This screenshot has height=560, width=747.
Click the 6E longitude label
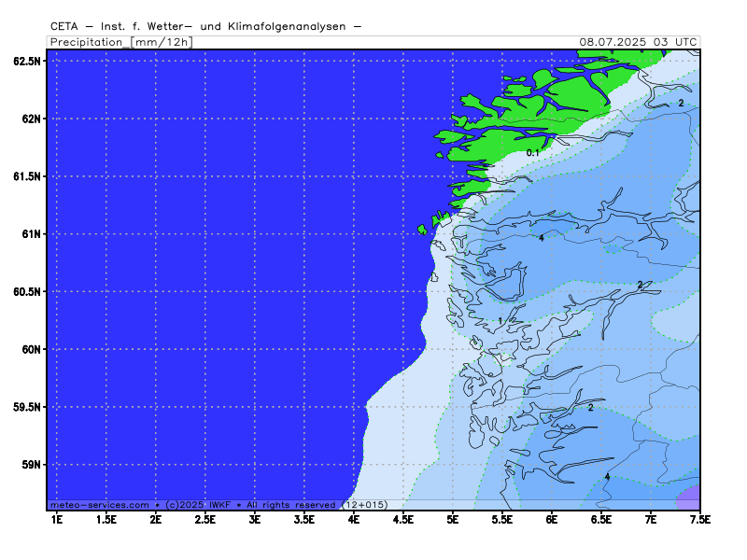click(552, 520)
